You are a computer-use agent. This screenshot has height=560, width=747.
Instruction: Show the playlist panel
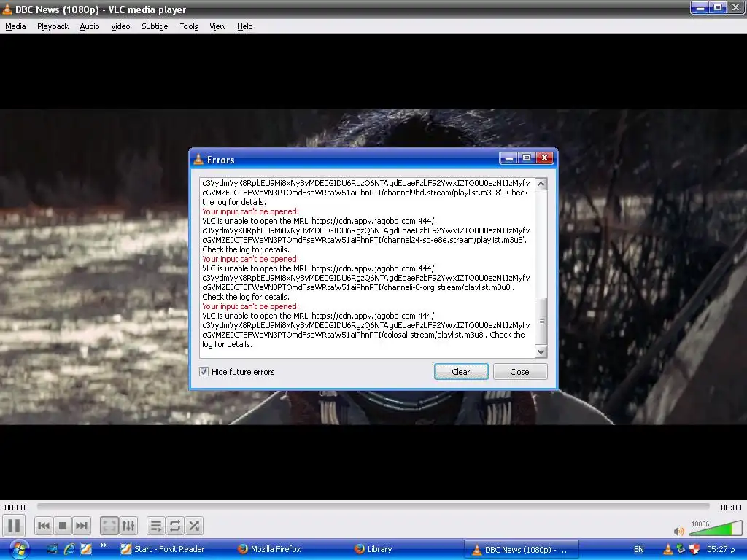tap(156, 526)
